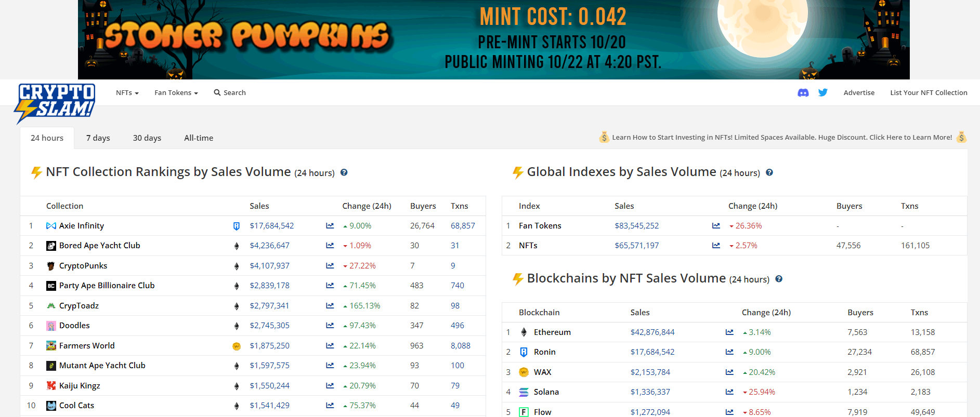
Task: Open the Ethereum blockchain link
Action: pyautogui.click(x=552, y=332)
